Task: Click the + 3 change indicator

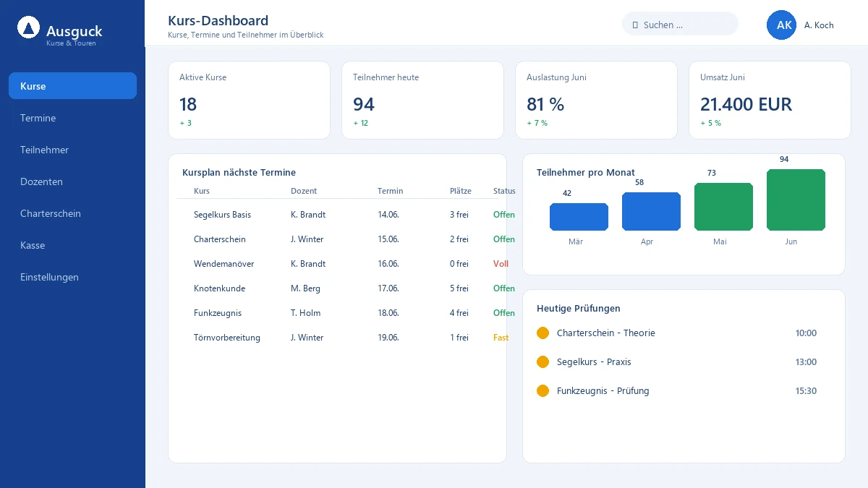Action: 186,123
